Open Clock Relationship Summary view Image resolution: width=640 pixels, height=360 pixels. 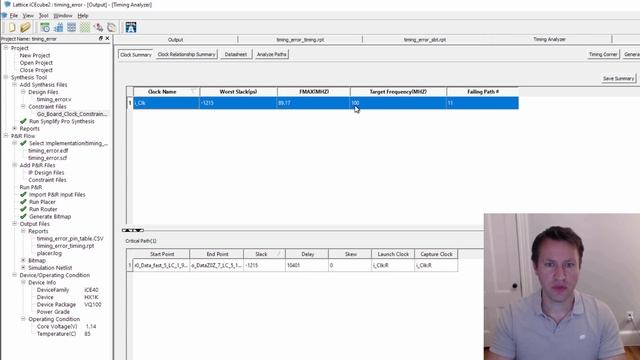pyautogui.click(x=187, y=54)
